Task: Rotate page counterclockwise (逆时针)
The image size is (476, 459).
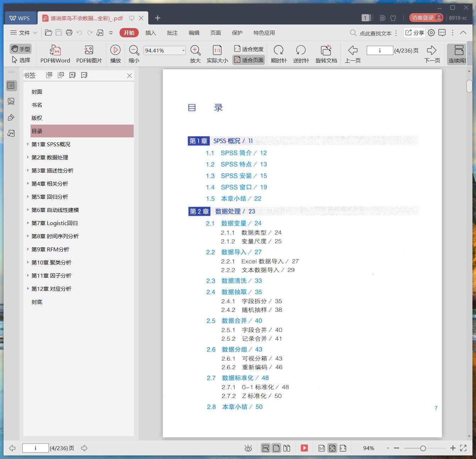Action: pos(301,54)
